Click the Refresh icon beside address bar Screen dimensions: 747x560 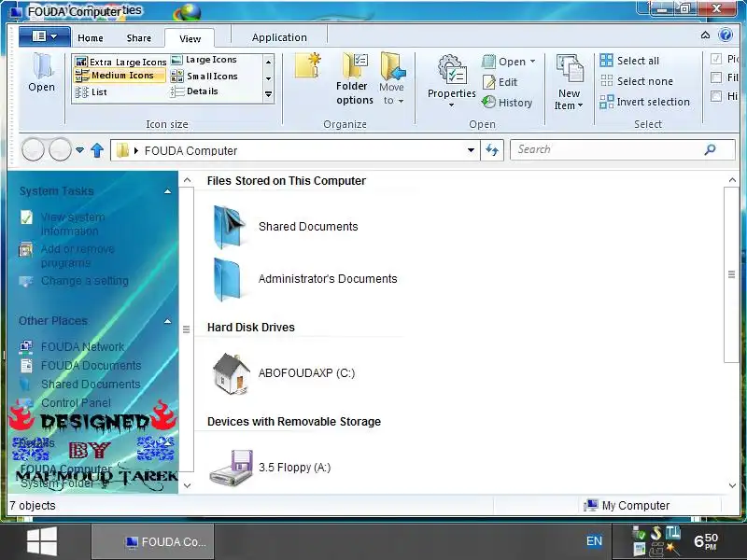click(x=492, y=150)
